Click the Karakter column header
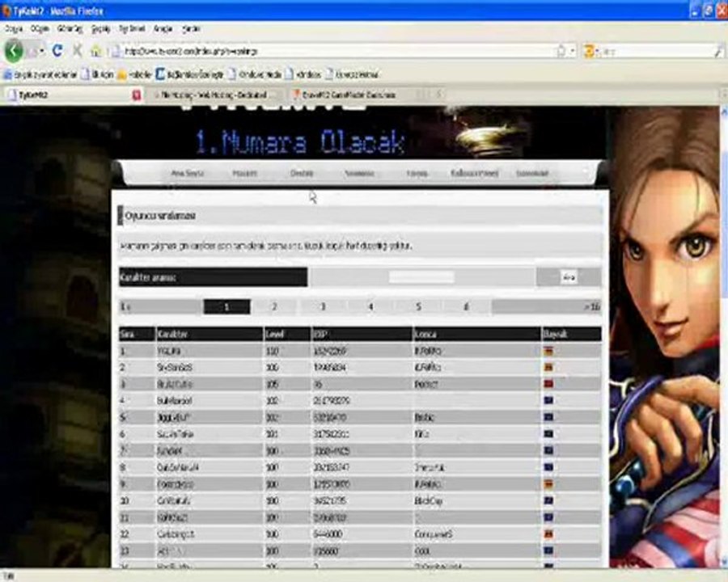This screenshot has height=582, width=728. [210, 334]
